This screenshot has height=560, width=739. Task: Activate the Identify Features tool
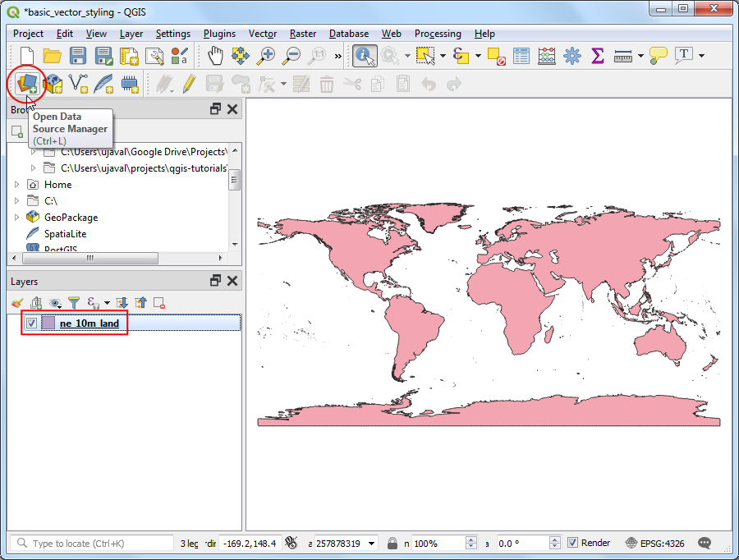(365, 56)
